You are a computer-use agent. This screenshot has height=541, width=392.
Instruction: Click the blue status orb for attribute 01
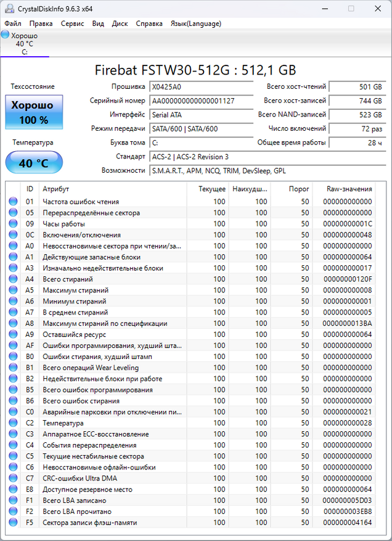pos(13,202)
